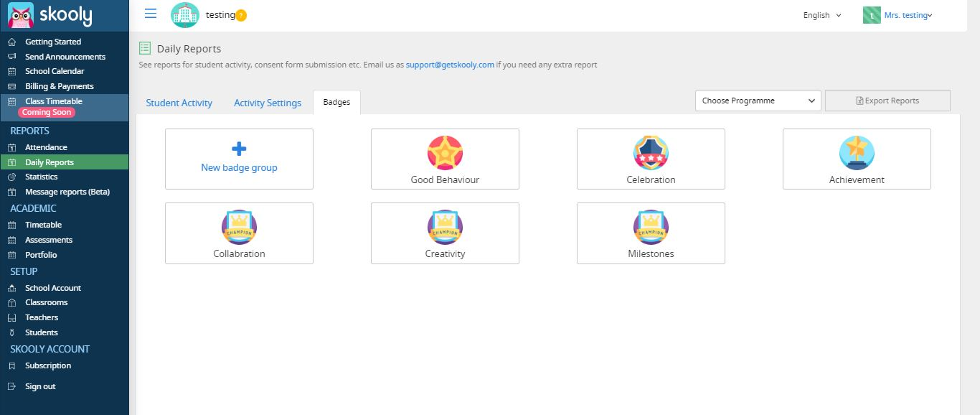Click the Daily Reports header list icon

(145, 48)
